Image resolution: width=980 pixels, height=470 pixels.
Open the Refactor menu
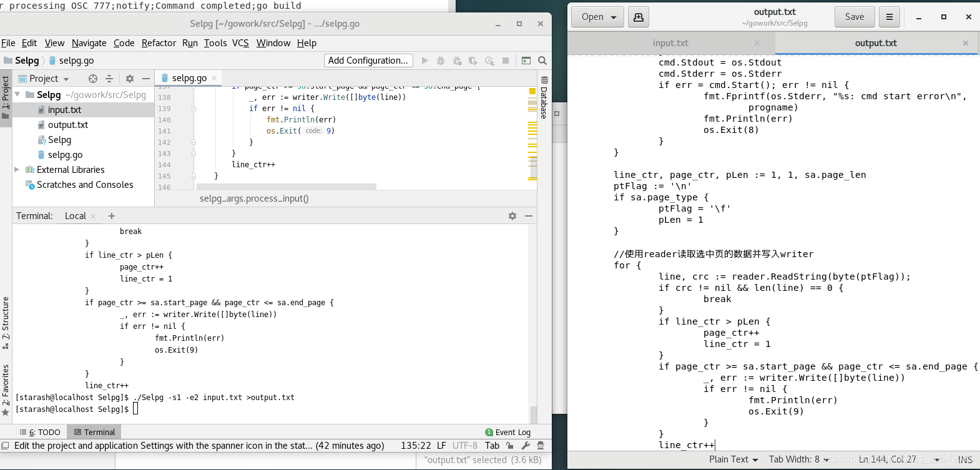[x=159, y=43]
